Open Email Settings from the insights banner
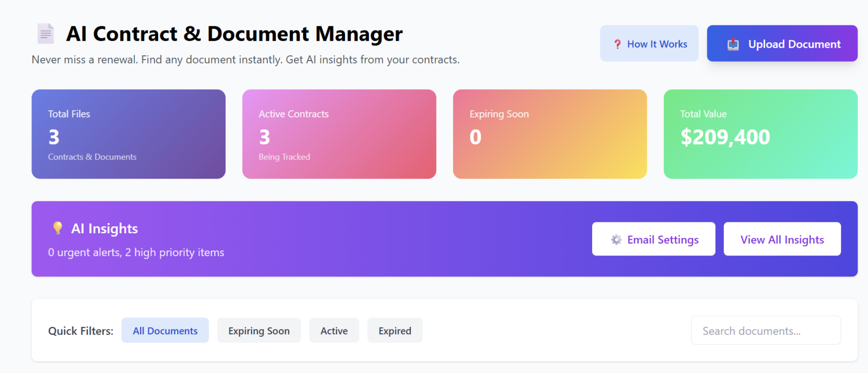The height and width of the screenshot is (373, 868). (654, 239)
